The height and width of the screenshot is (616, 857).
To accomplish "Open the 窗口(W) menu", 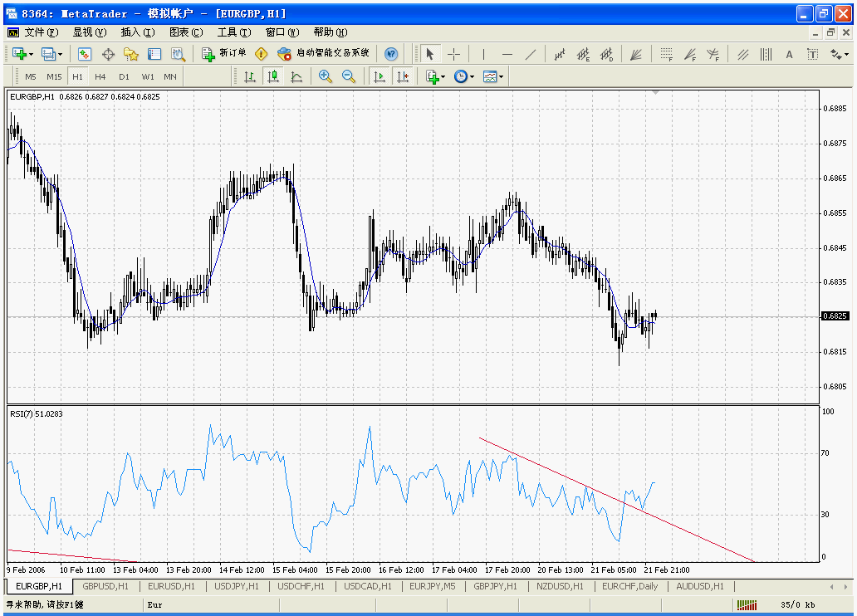I will 282,32.
